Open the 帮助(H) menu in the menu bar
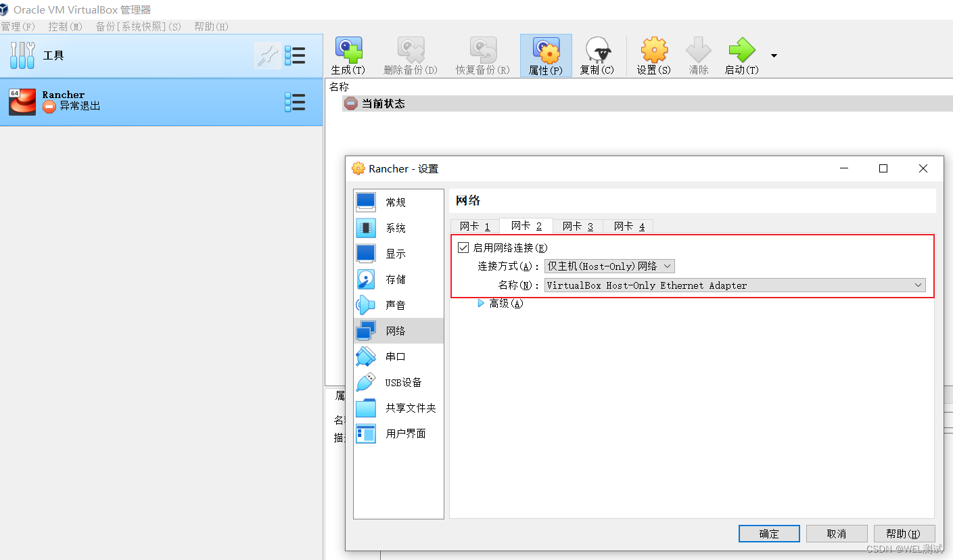This screenshot has width=953, height=560. coord(211,26)
